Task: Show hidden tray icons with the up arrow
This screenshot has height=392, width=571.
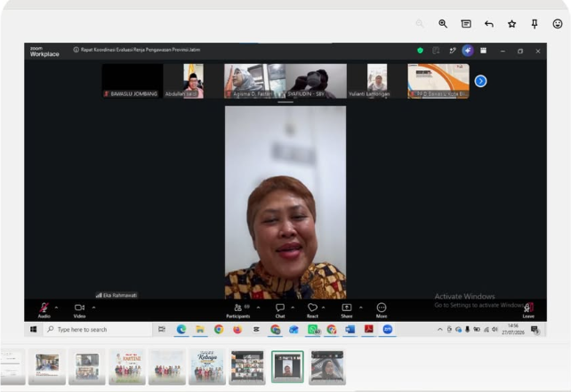Action: (440, 330)
